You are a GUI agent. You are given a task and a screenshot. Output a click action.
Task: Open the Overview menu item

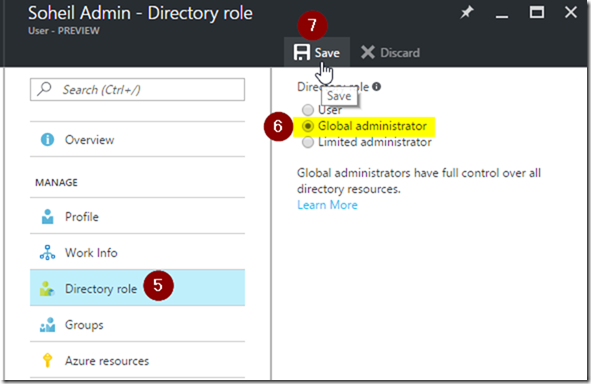[137, 139]
